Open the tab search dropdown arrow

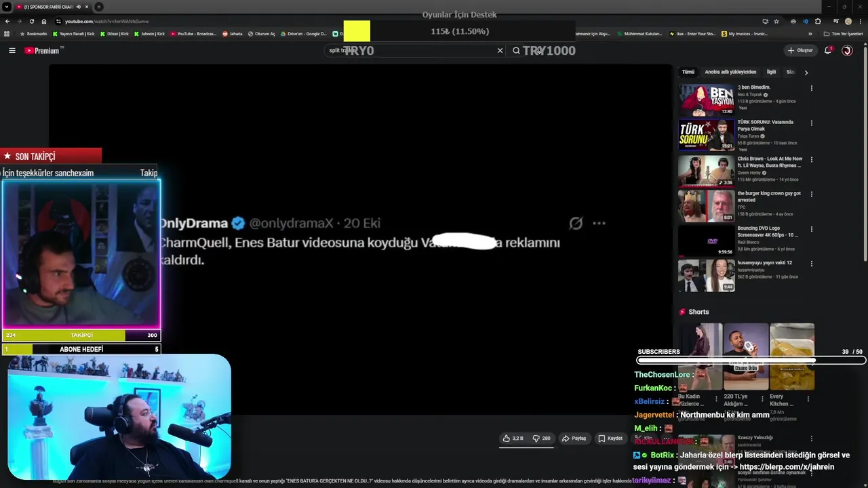pos(7,7)
